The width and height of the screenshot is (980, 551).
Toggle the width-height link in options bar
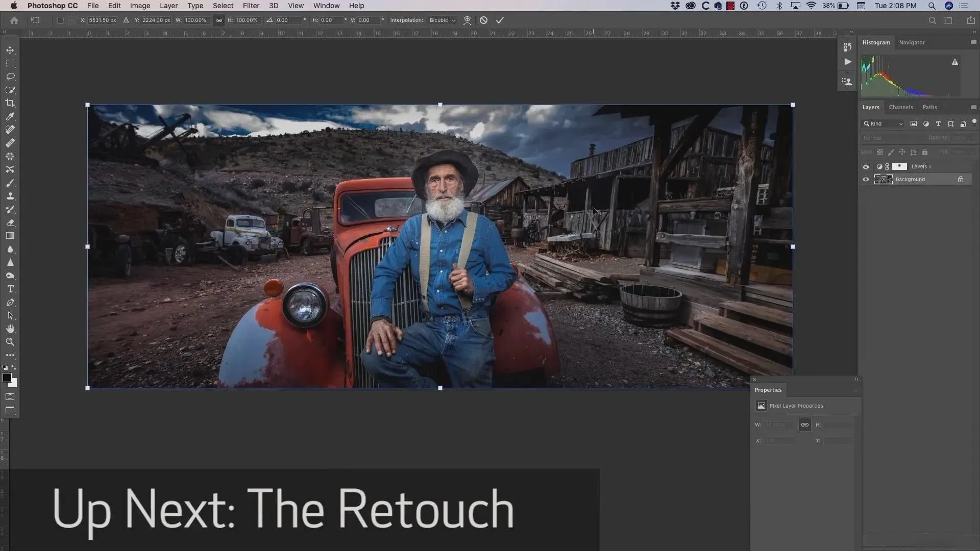click(x=219, y=20)
